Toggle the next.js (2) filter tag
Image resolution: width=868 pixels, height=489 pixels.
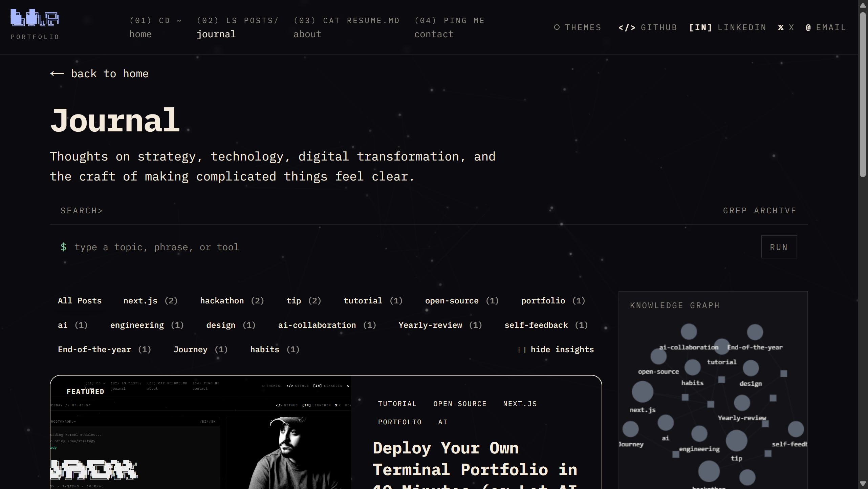150,301
